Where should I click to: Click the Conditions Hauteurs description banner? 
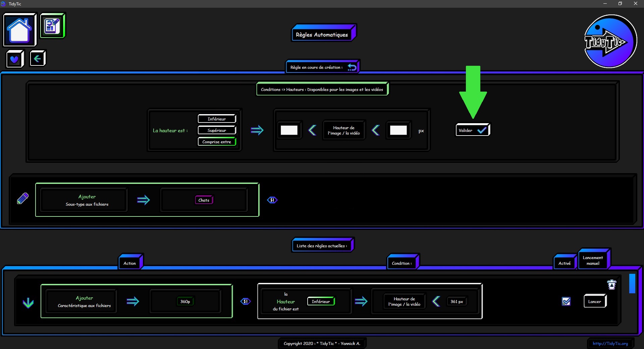[x=322, y=89]
